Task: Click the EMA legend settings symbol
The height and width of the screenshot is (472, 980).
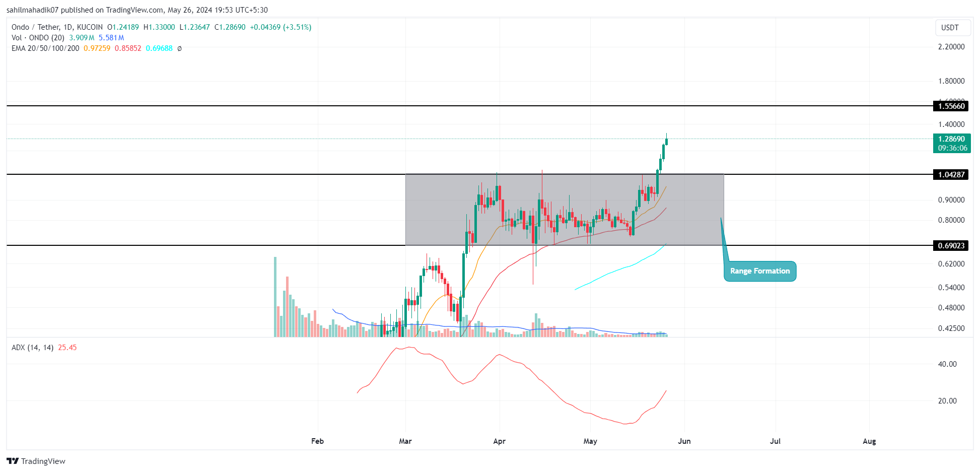Action: pos(179,48)
